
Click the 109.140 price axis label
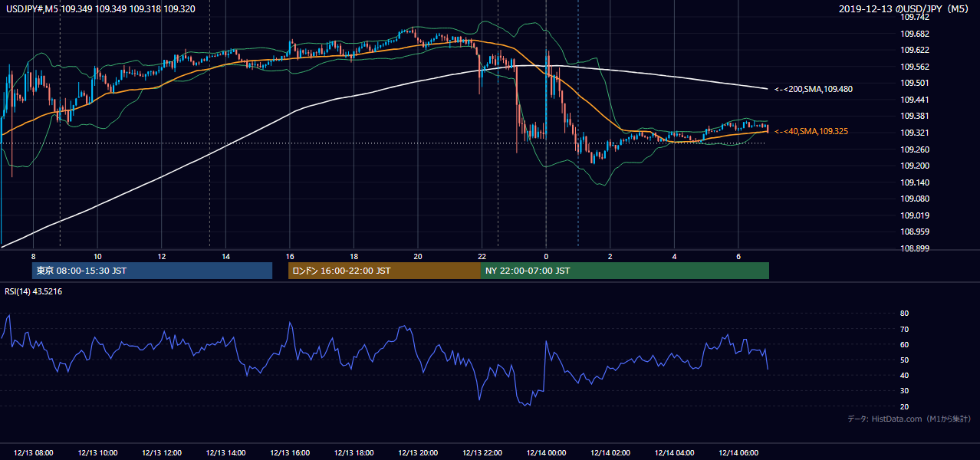(915, 182)
